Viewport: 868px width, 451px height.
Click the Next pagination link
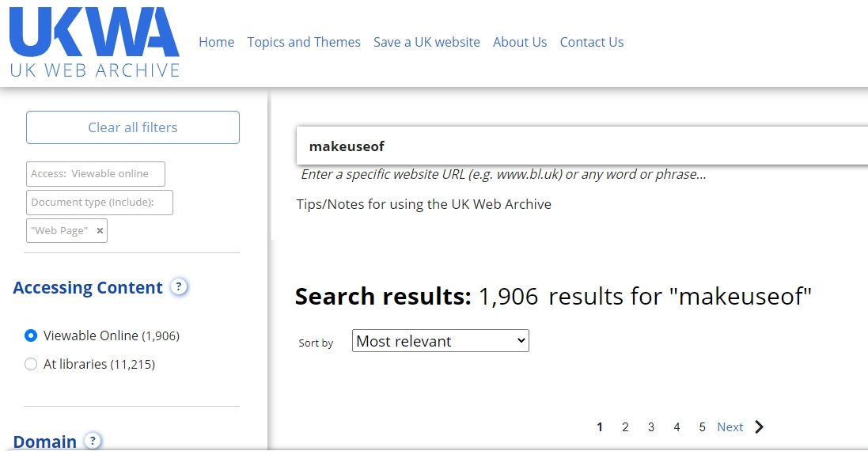tap(730, 427)
